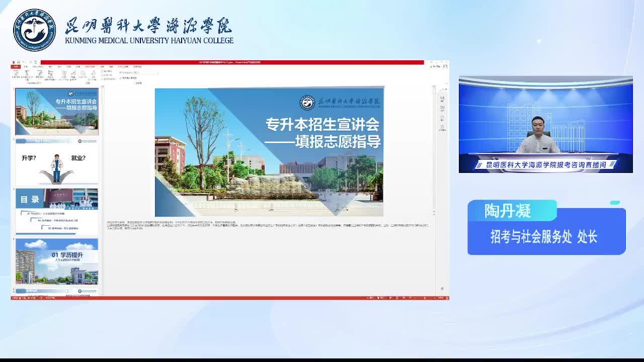Switch to the View ribbon tab
644x362 pixels.
(111, 66)
